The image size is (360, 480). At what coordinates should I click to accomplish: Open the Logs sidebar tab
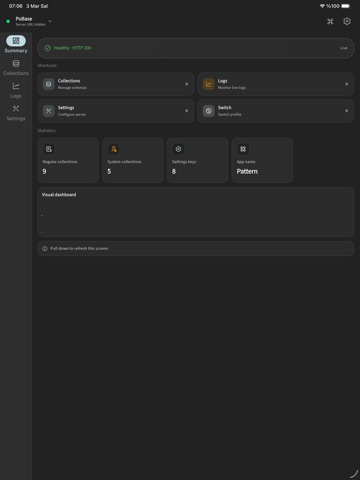click(16, 90)
